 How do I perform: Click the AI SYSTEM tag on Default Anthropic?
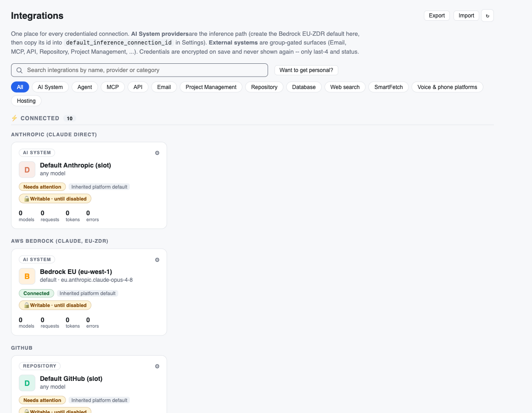[x=37, y=153]
